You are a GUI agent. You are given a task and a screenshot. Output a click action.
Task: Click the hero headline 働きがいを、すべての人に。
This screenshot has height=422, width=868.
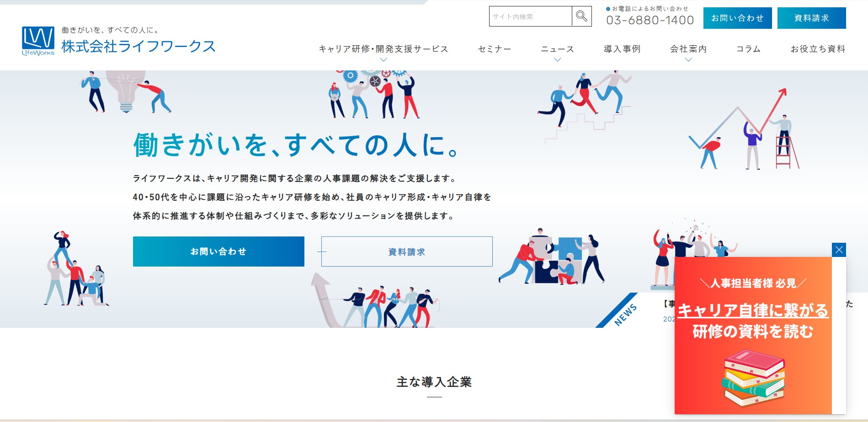click(x=296, y=145)
